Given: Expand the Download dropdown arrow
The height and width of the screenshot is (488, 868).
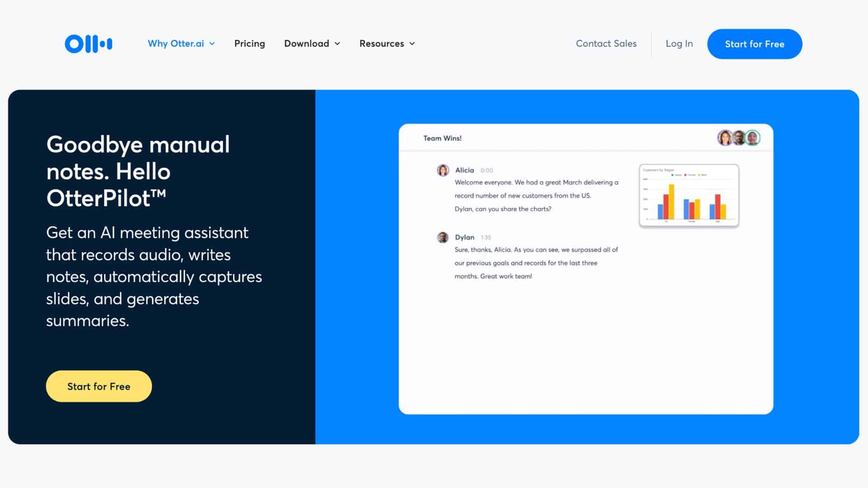Looking at the screenshot, I should 337,44.
